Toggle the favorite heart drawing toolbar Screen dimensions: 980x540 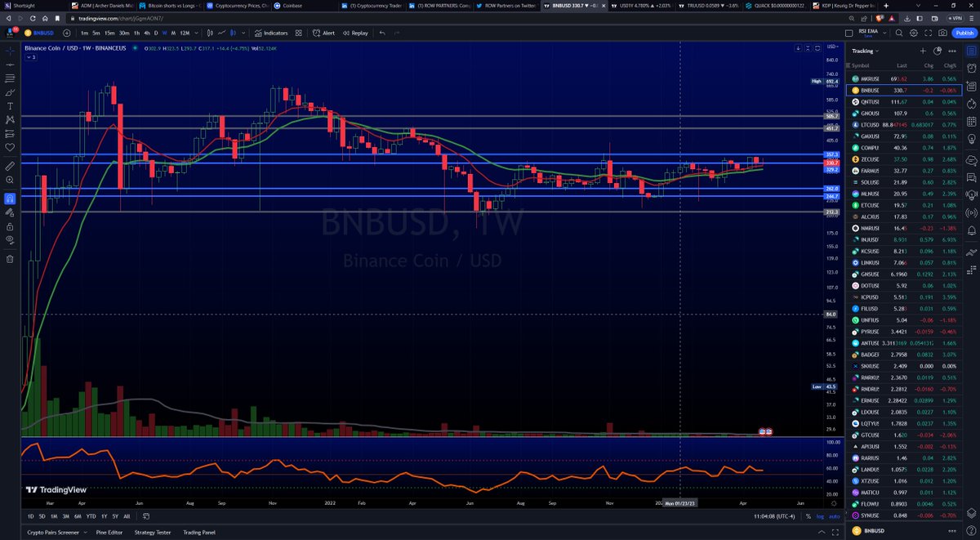9,147
